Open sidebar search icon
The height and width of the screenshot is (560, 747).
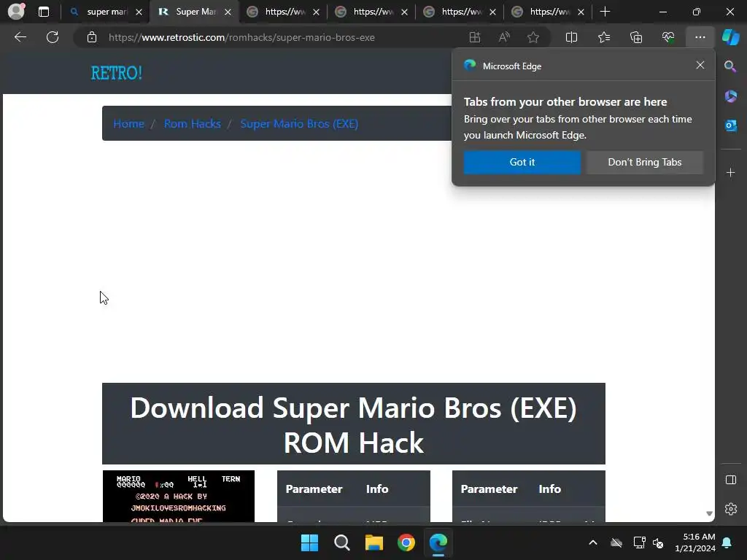pyautogui.click(x=730, y=66)
